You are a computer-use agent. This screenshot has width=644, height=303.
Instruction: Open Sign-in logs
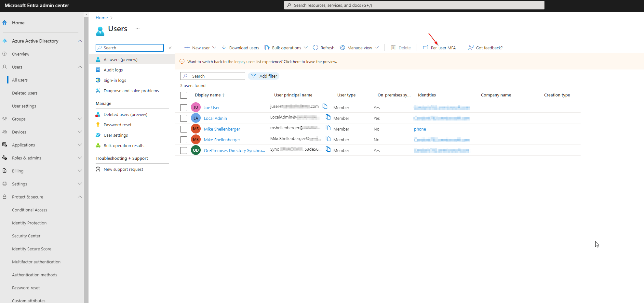[114, 80]
